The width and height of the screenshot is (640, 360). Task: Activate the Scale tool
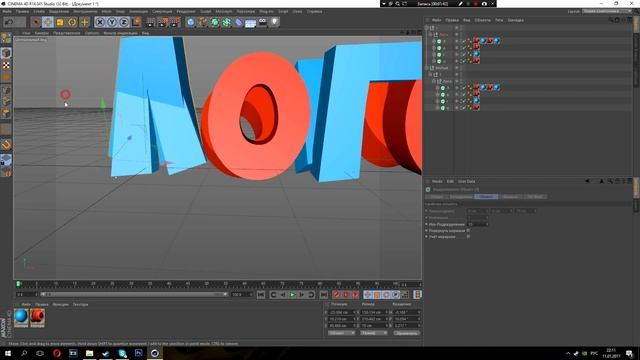[60, 22]
